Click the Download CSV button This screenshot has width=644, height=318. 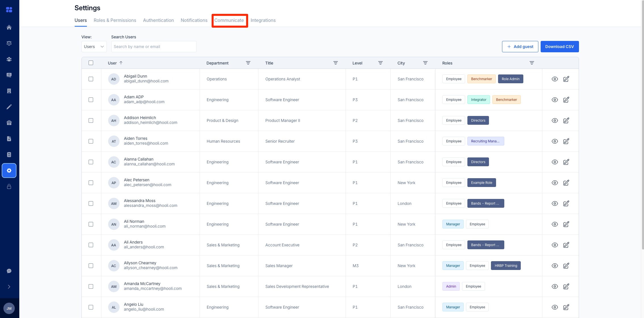tap(559, 47)
